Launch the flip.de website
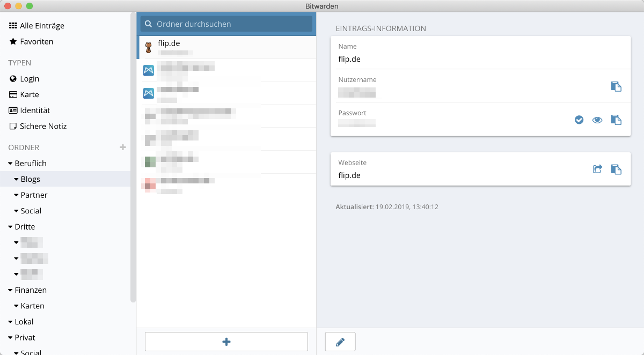 click(597, 169)
